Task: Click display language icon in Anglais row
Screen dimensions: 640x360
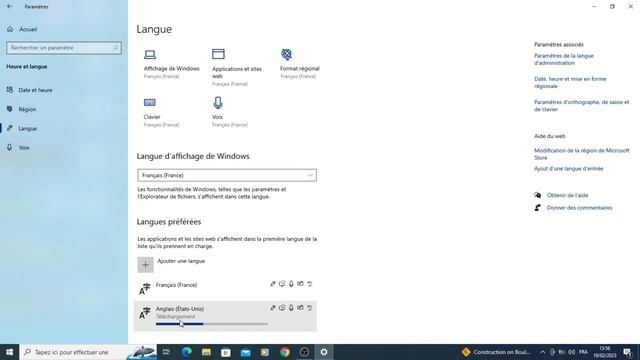Action: tap(273, 308)
